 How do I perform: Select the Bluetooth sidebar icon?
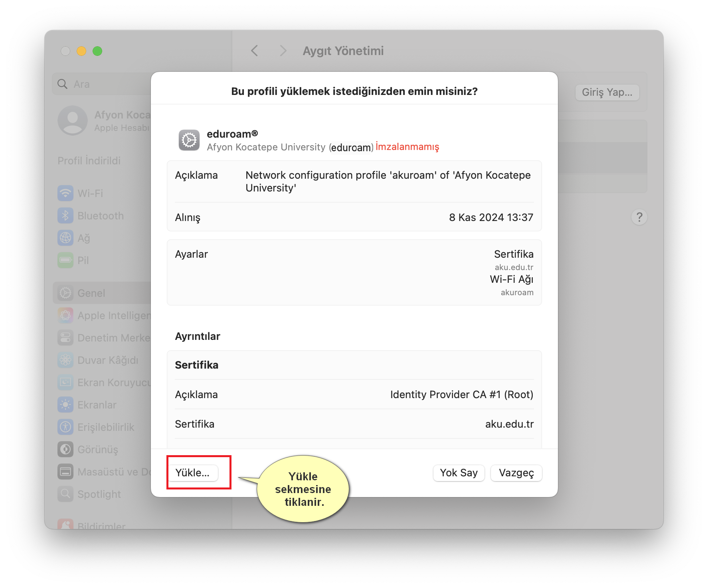point(65,216)
